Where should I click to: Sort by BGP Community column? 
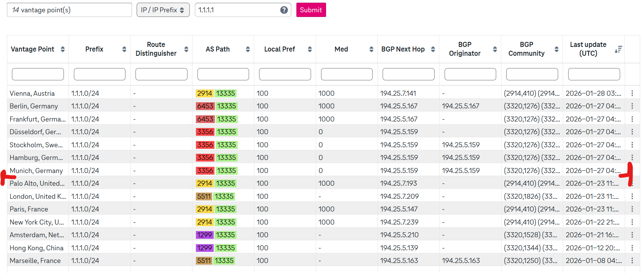click(x=556, y=49)
